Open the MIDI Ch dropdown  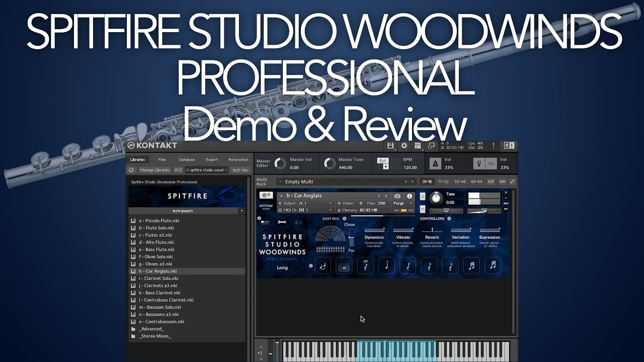pyautogui.click(x=331, y=210)
